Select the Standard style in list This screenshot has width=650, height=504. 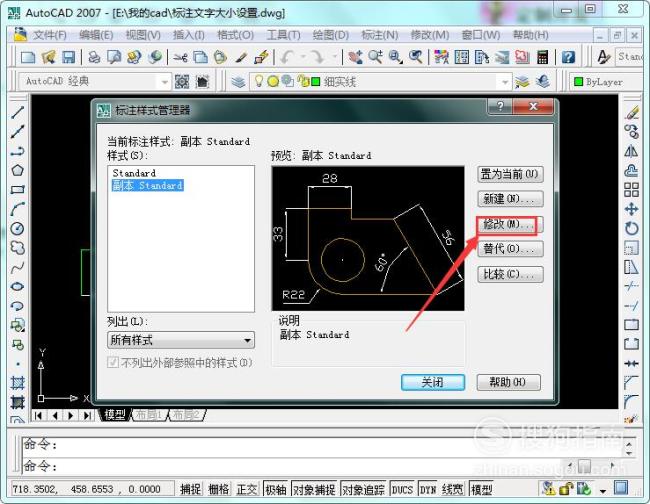(x=134, y=173)
